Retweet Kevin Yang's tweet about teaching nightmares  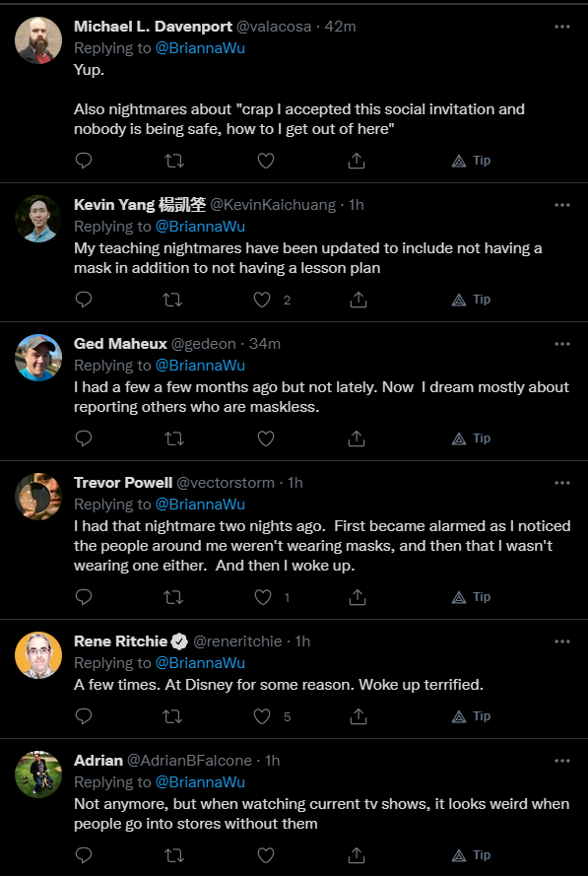click(172, 300)
